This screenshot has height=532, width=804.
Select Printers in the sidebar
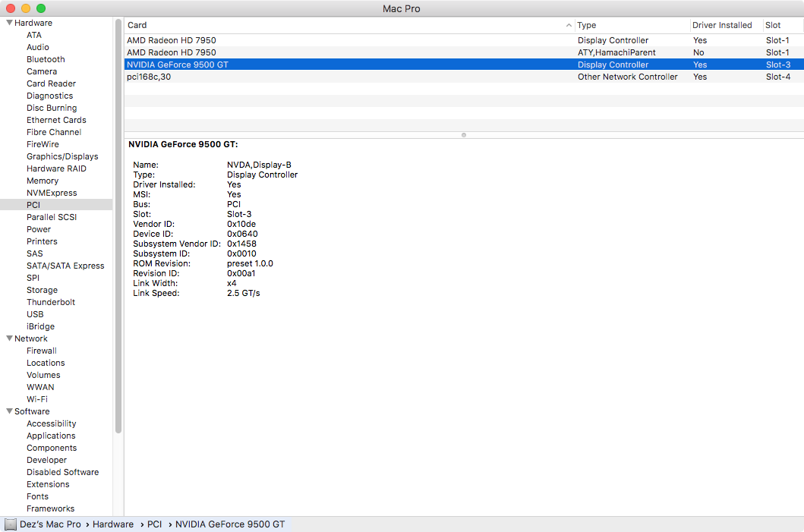point(42,241)
